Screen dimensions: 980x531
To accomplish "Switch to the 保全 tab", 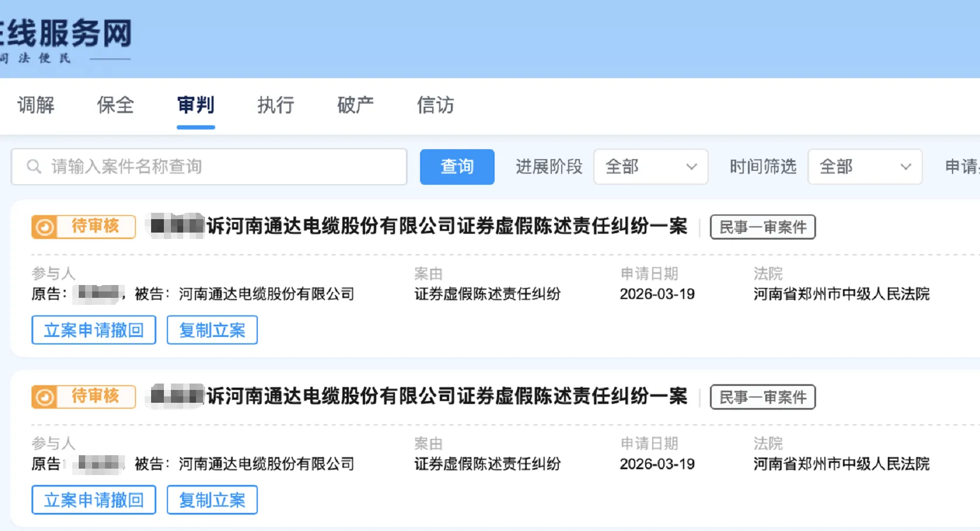I will coord(115,106).
